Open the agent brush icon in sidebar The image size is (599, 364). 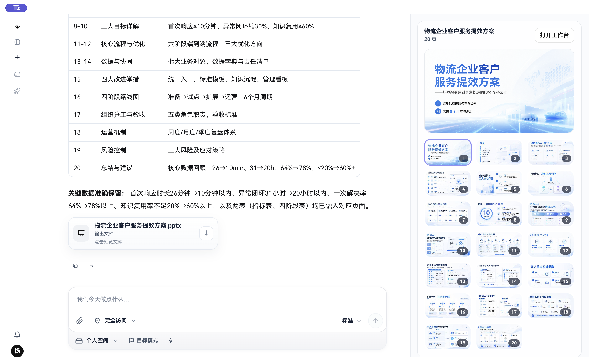click(x=17, y=27)
